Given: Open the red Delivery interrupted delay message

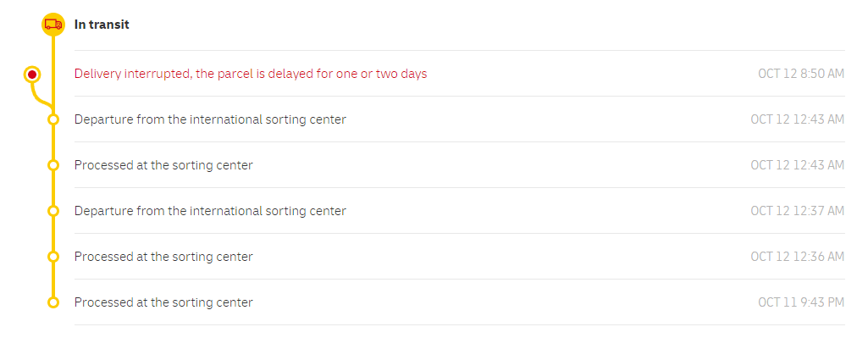Looking at the screenshot, I should point(251,74).
